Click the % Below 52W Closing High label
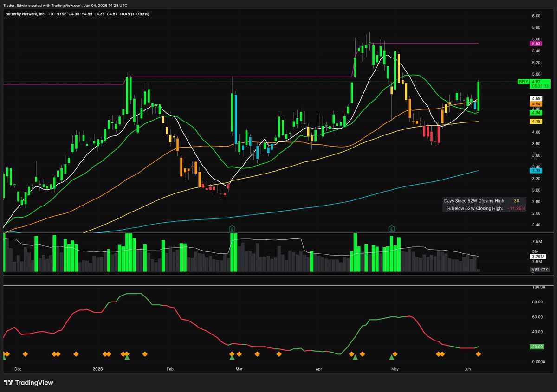This screenshot has width=557, height=392. click(x=475, y=209)
